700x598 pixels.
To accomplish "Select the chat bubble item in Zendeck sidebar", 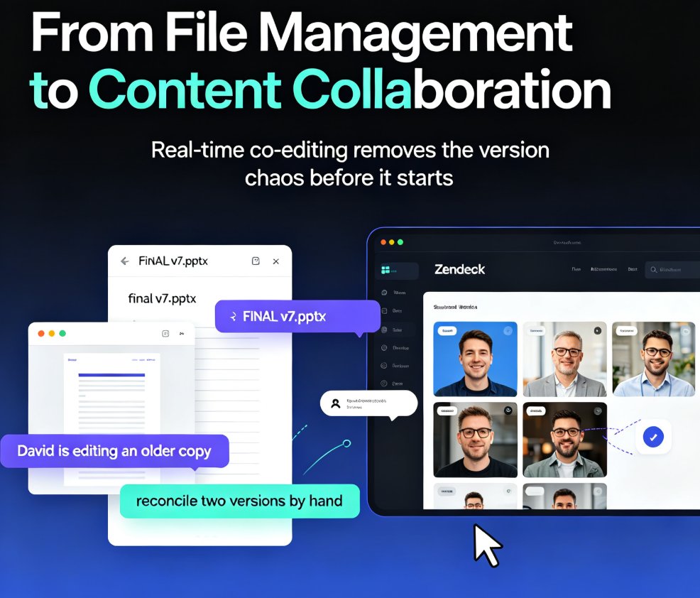I will coord(395,293).
